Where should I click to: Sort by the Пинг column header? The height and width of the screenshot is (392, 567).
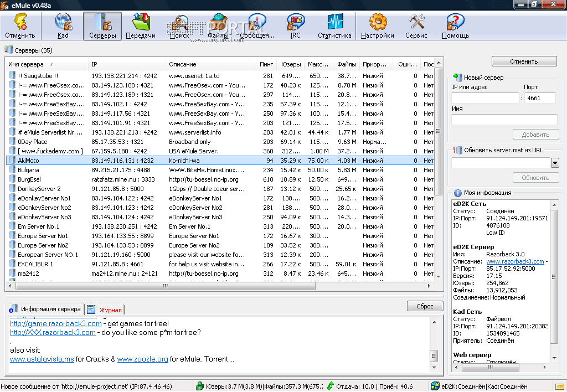[x=263, y=64]
